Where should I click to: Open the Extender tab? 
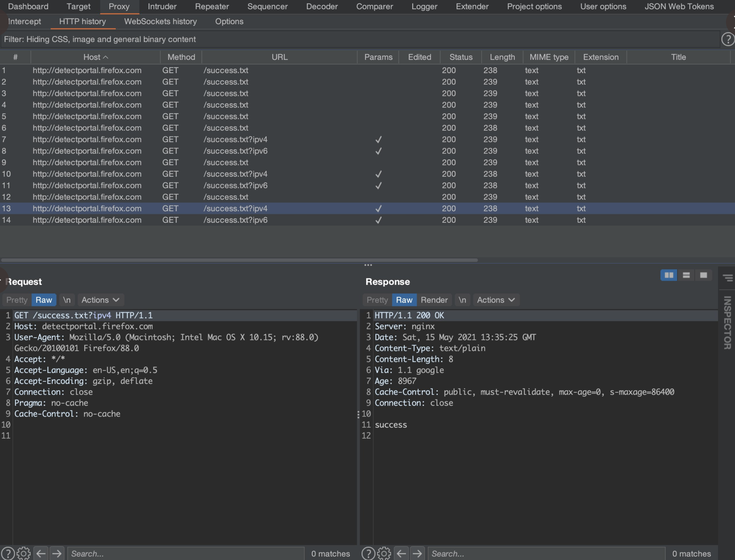[472, 6]
